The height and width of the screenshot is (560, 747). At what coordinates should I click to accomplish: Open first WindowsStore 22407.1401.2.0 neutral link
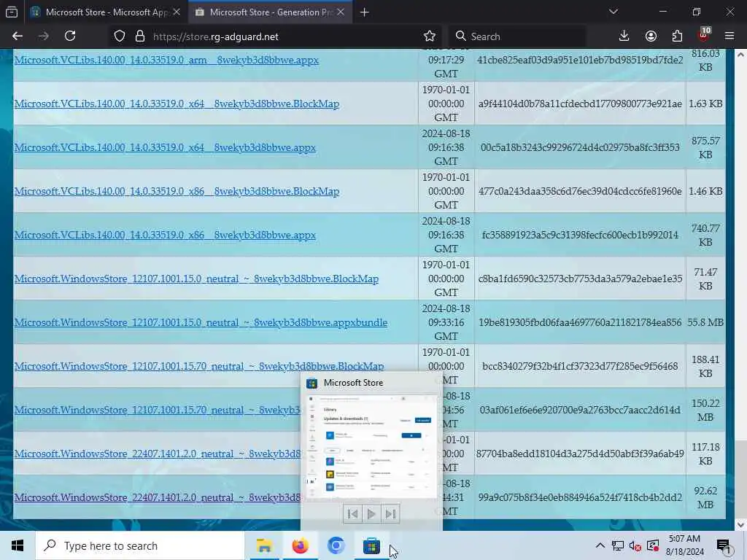coord(158,454)
